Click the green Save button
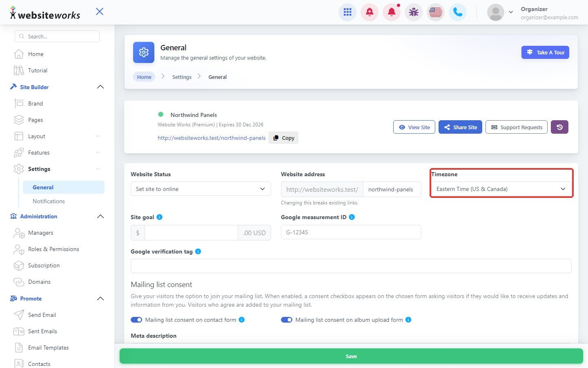Screen dimensions: 588x368 point(351,356)
